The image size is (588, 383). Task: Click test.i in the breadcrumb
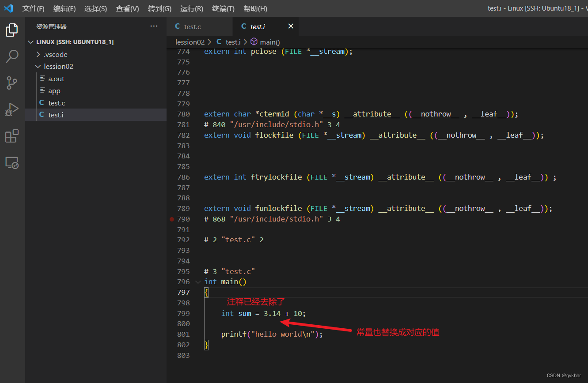(233, 42)
